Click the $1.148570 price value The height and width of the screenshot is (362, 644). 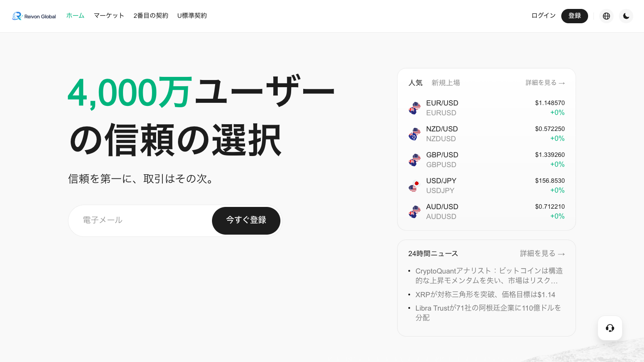click(550, 103)
